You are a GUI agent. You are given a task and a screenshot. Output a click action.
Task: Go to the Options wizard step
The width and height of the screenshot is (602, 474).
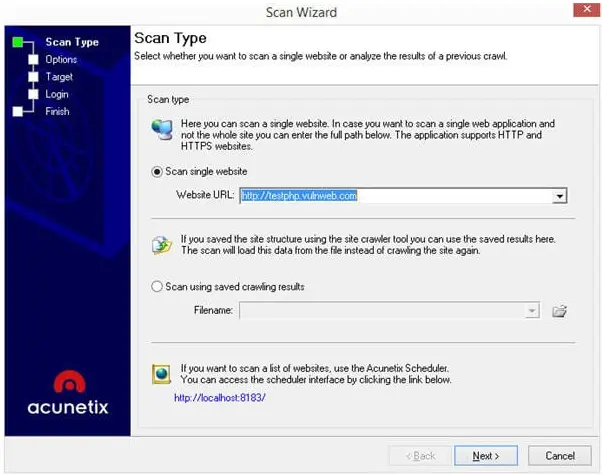coord(61,59)
